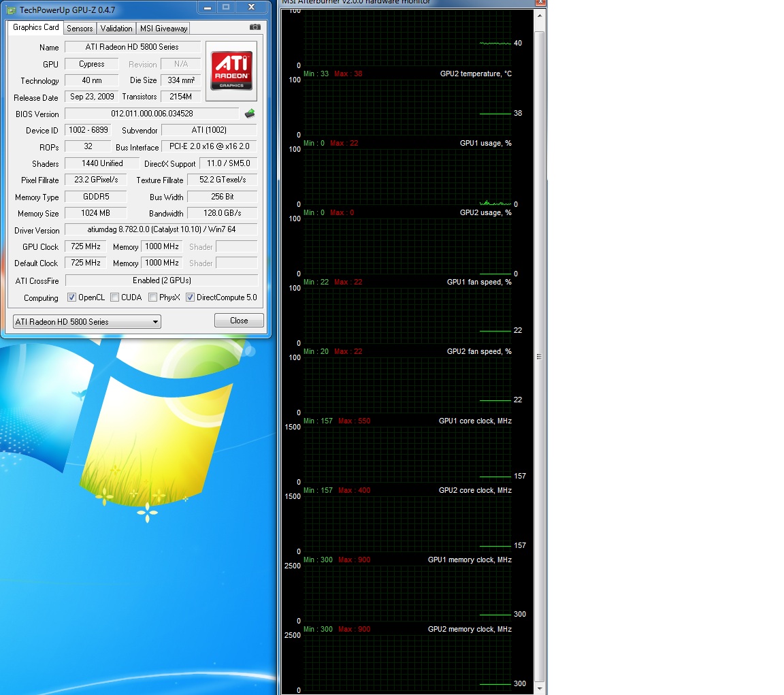784x695 pixels.
Task: Minimize the GPU-Z window
Action: click(x=208, y=7)
